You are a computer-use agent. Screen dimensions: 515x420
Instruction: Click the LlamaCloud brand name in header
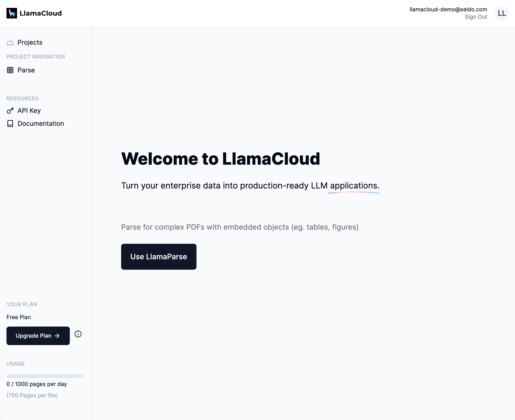click(x=41, y=13)
